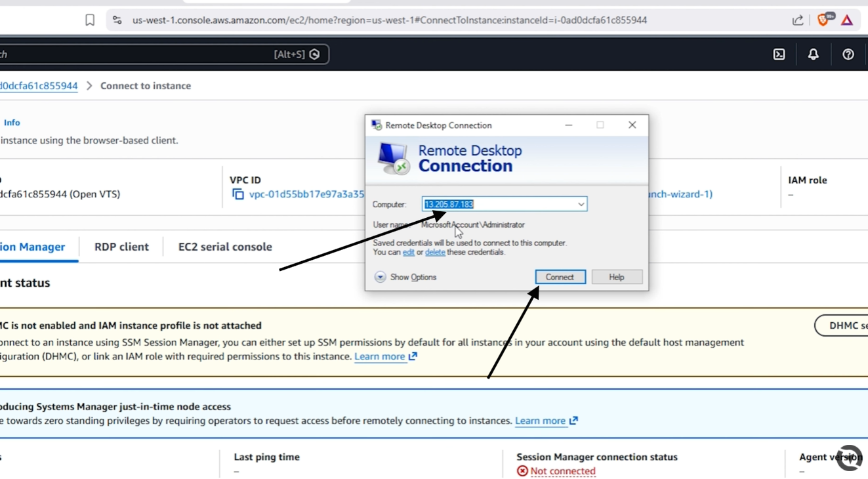Click MicrosoftAccount\Administrator user name text
The height and width of the screenshot is (479, 868).
click(x=473, y=224)
